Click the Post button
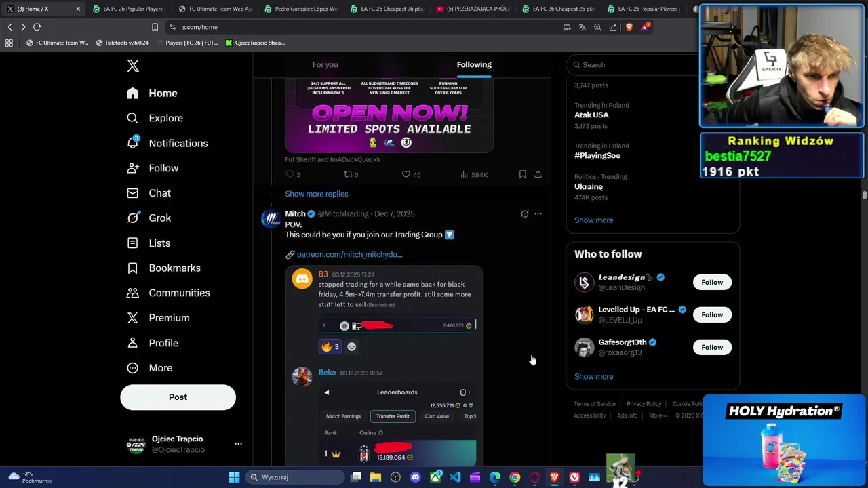Screen dimensions: 868x488 click(178, 397)
